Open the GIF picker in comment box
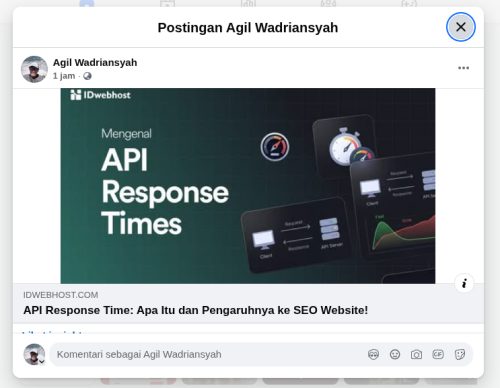Screen dimensions: 500x388 click(438, 354)
